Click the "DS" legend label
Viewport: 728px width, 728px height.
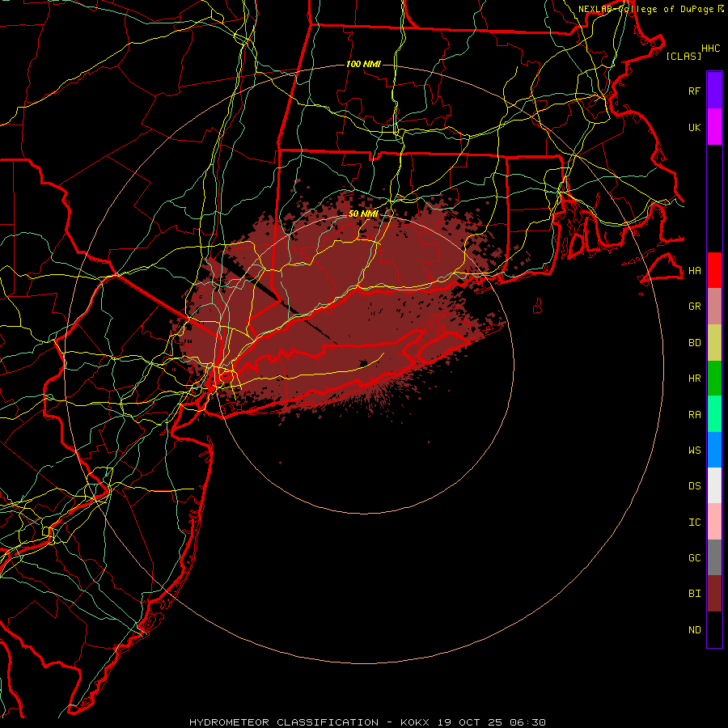[x=694, y=486]
